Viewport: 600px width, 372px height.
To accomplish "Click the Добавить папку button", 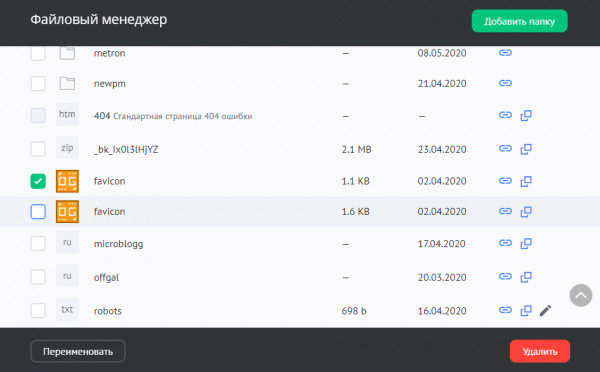I will [519, 21].
